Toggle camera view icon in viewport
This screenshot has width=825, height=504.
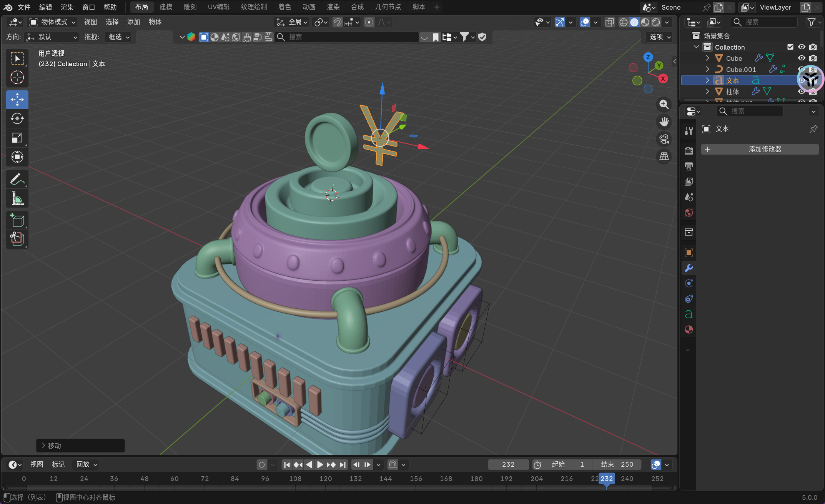coord(664,139)
